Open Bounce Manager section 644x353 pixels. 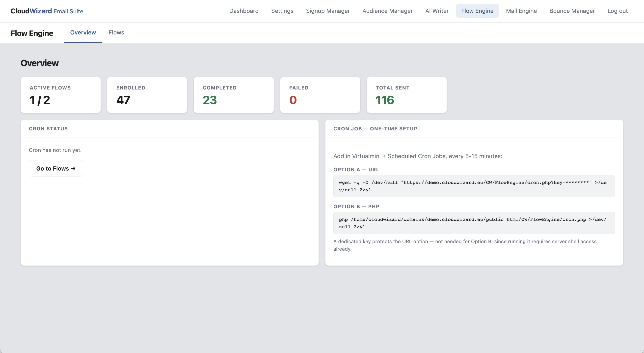572,11
